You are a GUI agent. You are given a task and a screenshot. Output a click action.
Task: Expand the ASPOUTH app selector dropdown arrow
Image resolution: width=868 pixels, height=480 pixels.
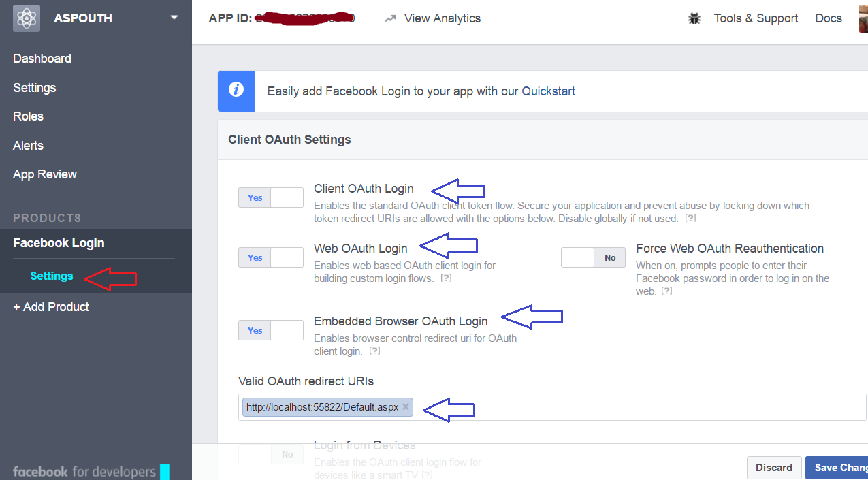coord(174,18)
